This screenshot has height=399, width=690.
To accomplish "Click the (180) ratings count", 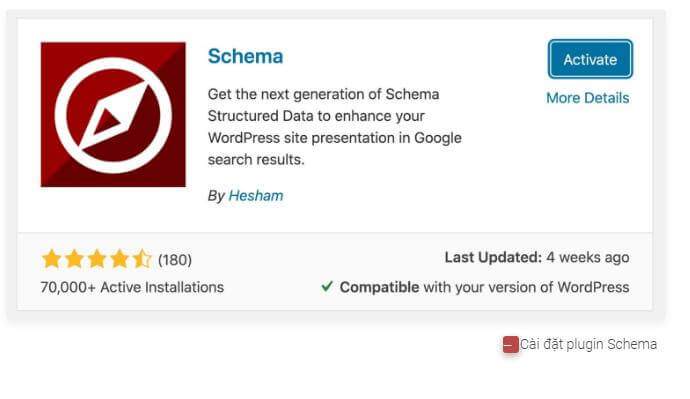I will click(x=175, y=260).
